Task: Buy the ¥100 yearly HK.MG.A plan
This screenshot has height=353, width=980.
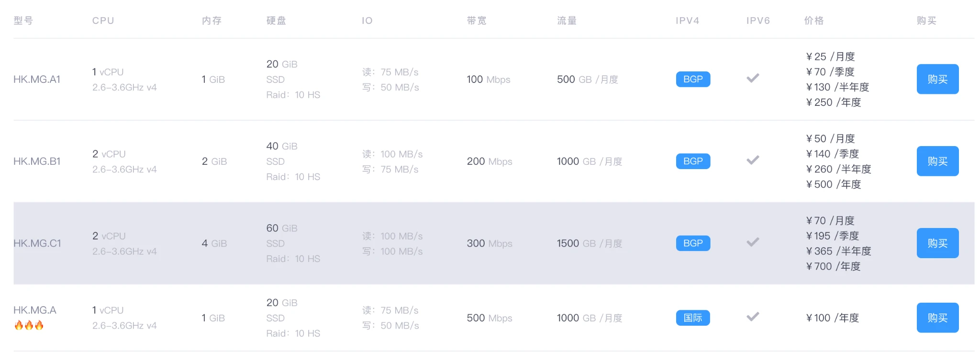Action: coord(937,318)
